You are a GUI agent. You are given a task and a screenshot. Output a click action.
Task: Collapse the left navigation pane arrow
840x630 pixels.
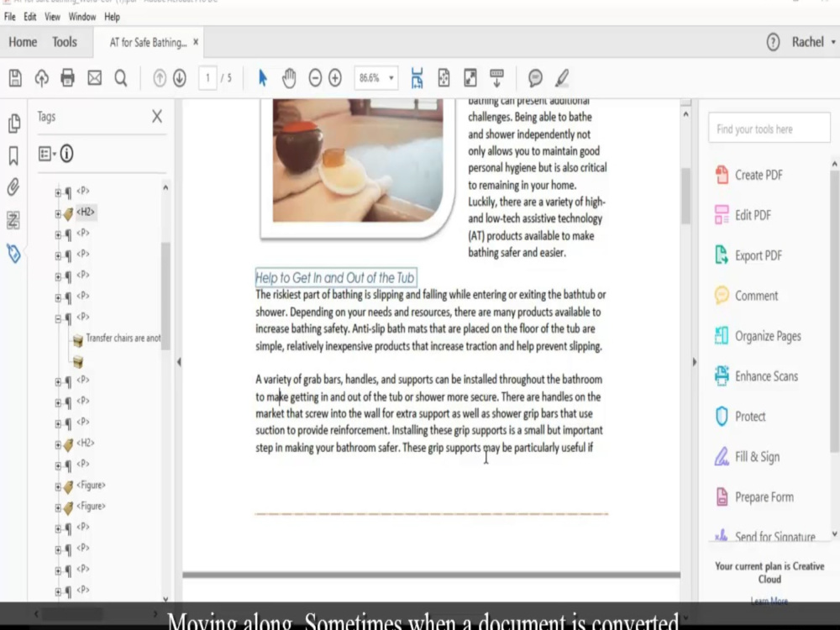click(x=179, y=362)
